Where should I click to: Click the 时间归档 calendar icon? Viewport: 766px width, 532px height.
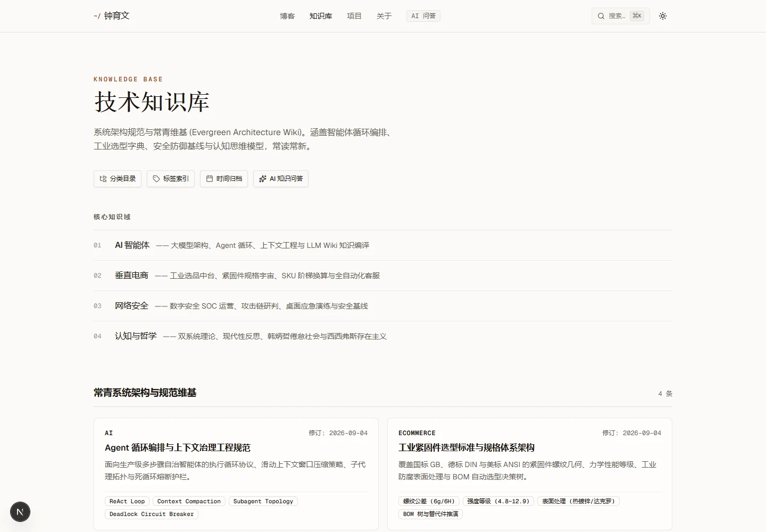tap(210, 179)
